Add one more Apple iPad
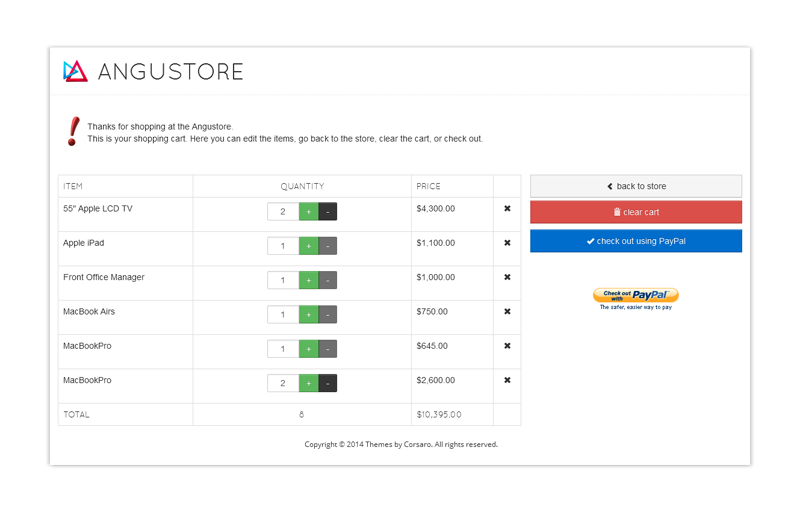 308,246
